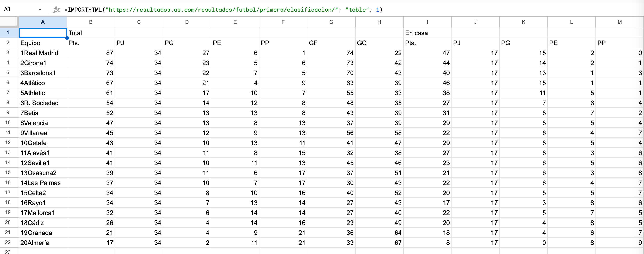Select column G header
Viewport: 644px width, 254px height.
pos(331,22)
